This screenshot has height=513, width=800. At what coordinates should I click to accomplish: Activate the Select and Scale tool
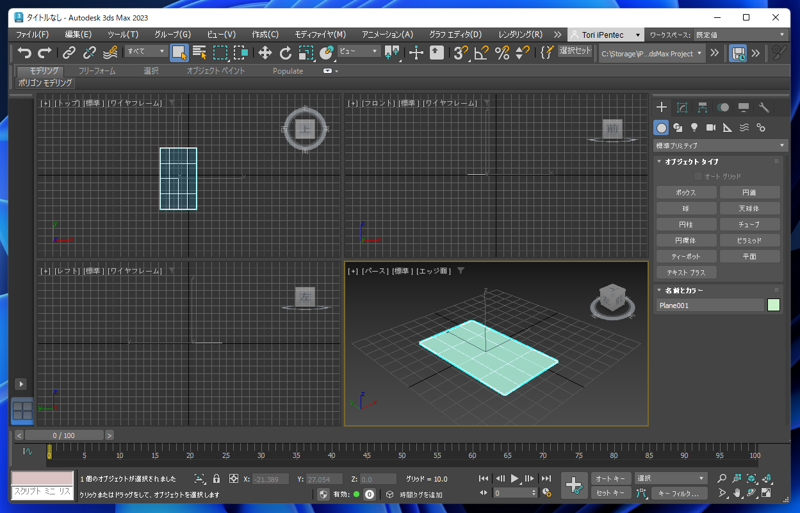(306, 53)
